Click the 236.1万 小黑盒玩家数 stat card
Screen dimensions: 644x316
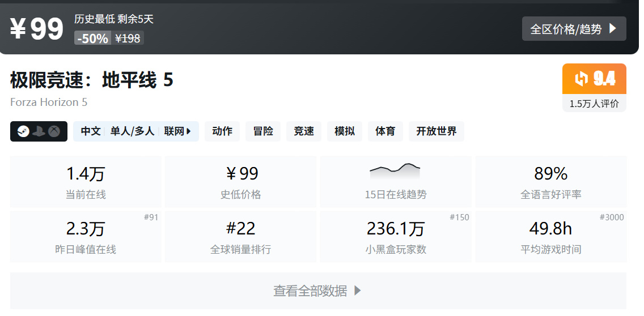tap(396, 237)
